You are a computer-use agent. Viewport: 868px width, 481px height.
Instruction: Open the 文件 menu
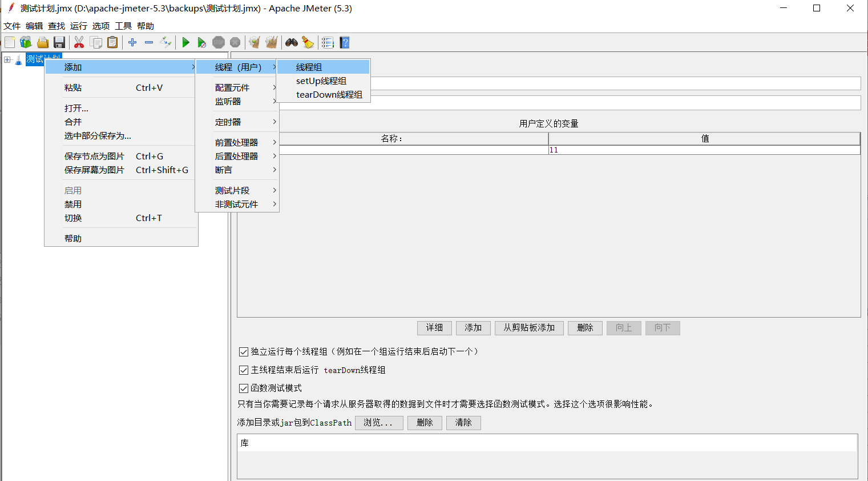pyautogui.click(x=12, y=26)
